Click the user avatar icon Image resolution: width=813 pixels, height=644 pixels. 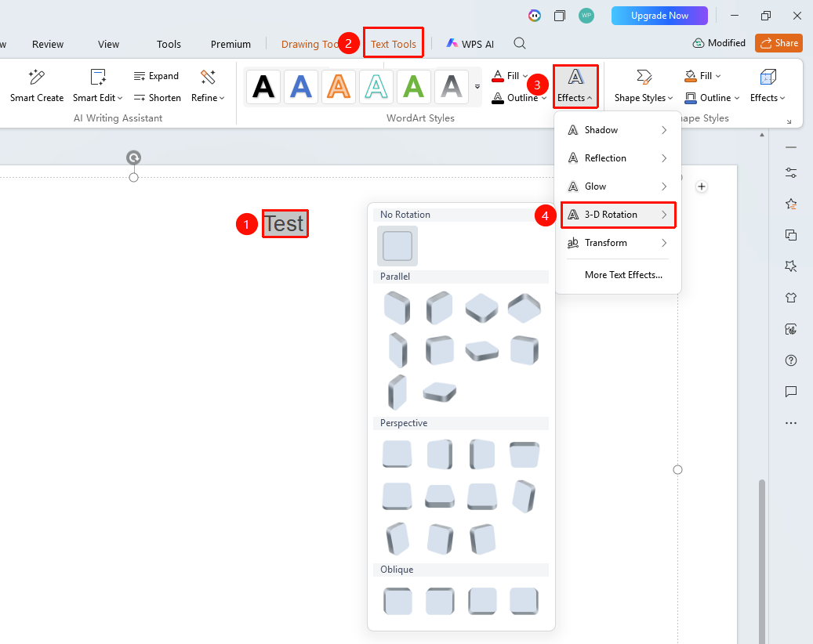tap(586, 16)
